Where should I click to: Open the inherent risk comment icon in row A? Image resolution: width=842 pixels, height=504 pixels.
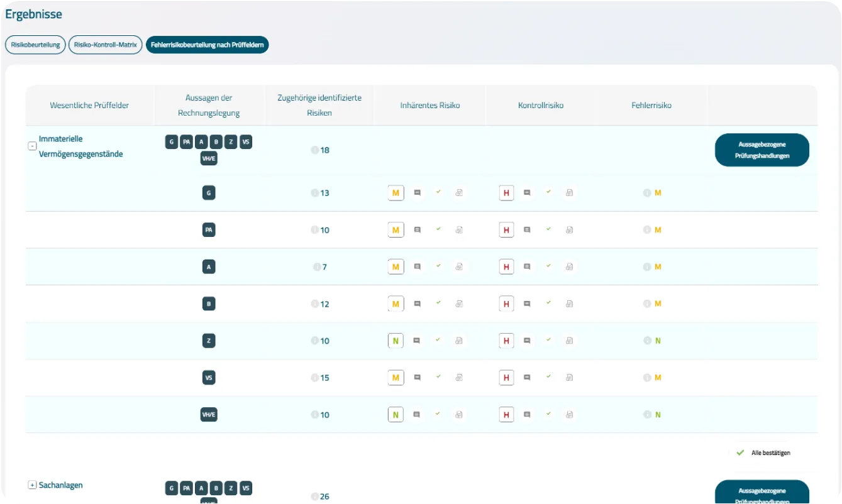pos(417,267)
